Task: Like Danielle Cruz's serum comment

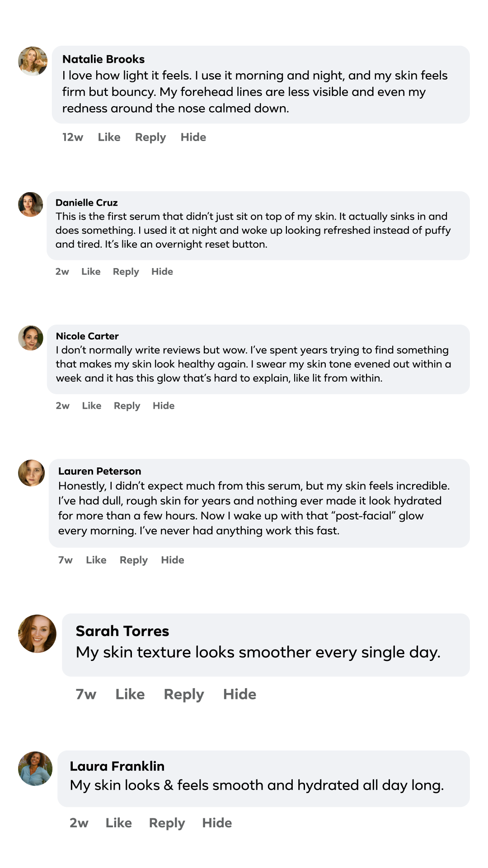Action: pos(91,272)
